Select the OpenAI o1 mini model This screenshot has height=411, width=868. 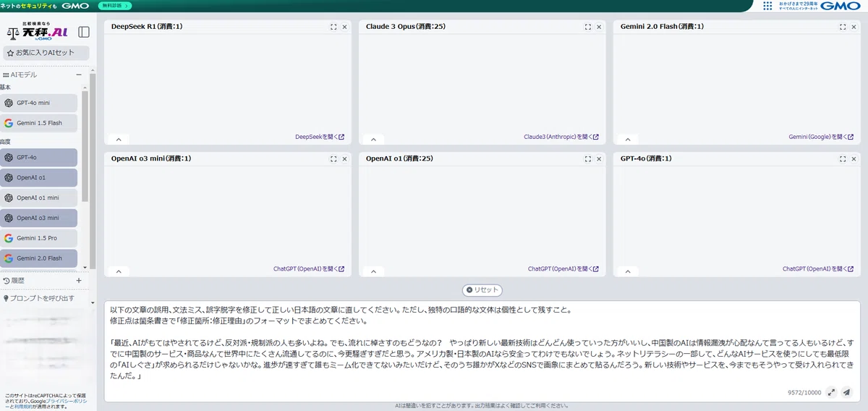coord(39,198)
